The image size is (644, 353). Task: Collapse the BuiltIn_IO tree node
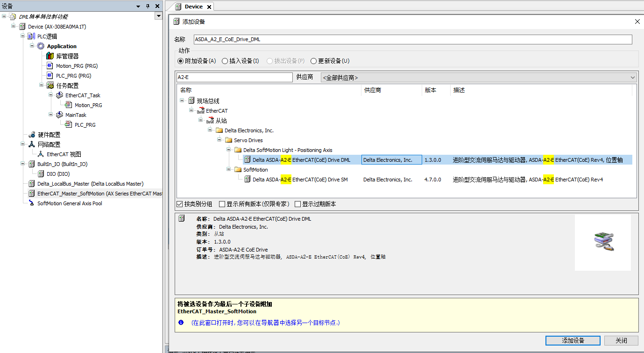22,164
